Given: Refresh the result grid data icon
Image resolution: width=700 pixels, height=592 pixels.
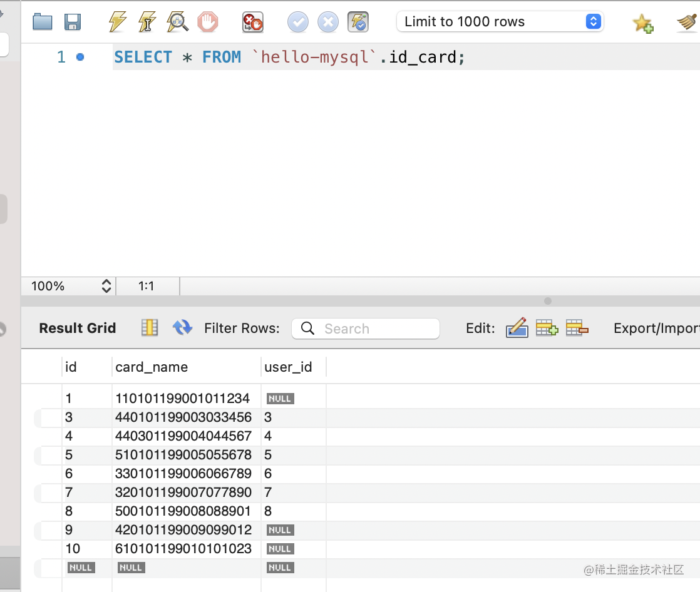Looking at the screenshot, I should 182,327.
